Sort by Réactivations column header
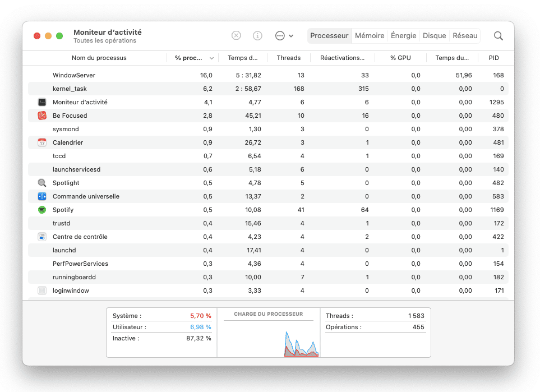The width and height of the screenshot is (540, 392). (x=342, y=58)
